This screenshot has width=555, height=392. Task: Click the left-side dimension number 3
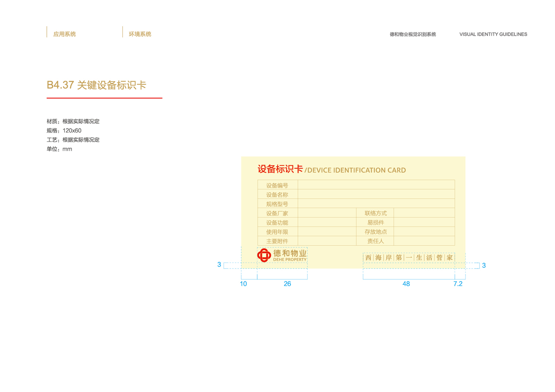click(219, 265)
